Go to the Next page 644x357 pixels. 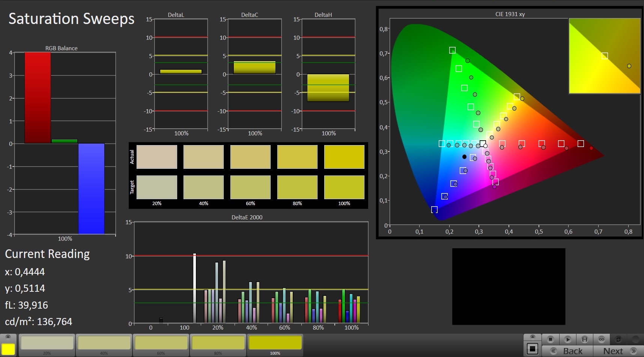pyautogui.click(x=618, y=351)
